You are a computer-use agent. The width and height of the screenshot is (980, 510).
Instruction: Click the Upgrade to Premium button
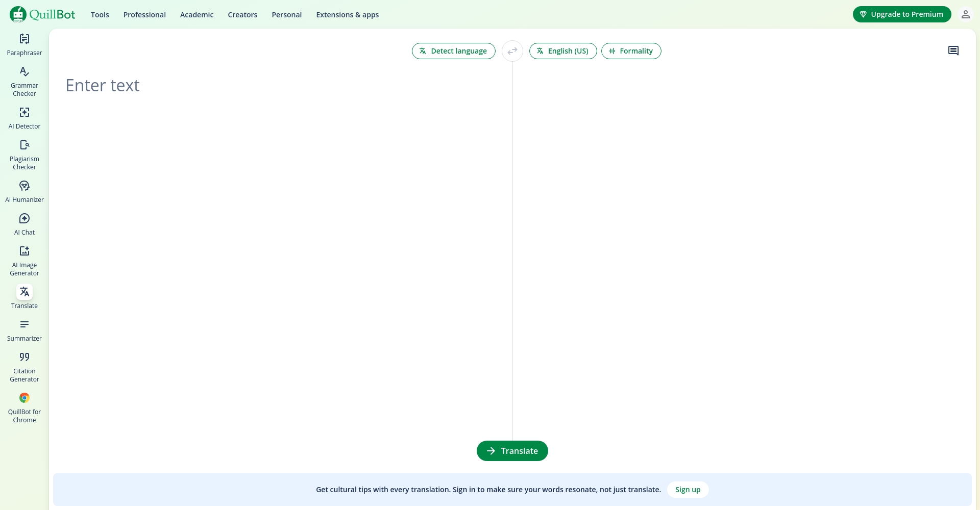901,14
